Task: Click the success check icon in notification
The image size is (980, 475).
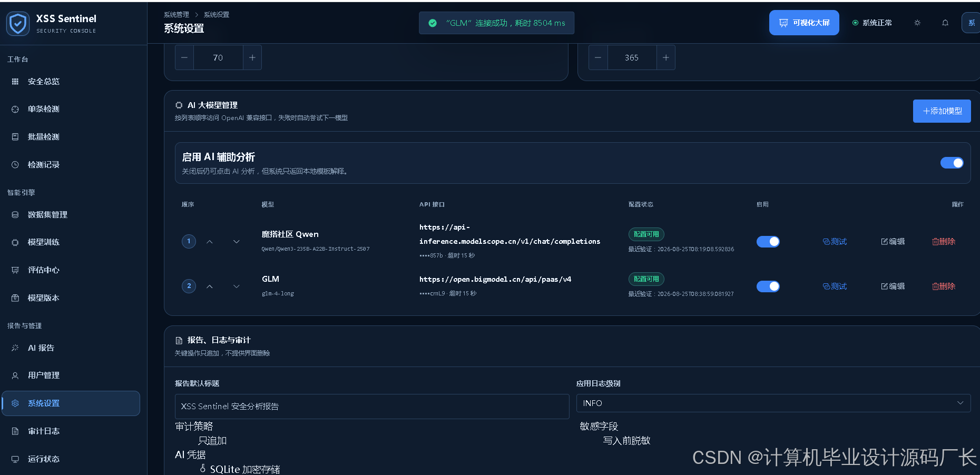Action: pyautogui.click(x=433, y=23)
